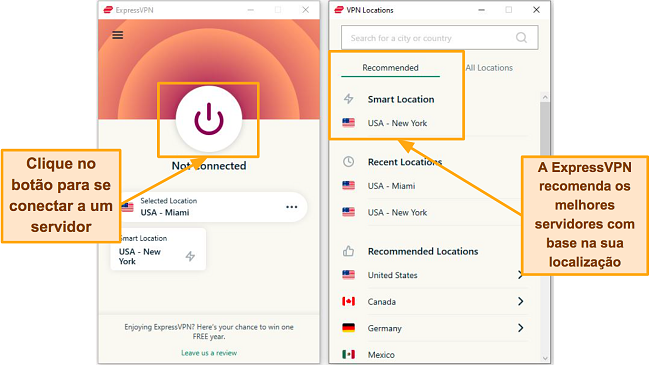Click the scrollbar down arrow in VPN Locations
650x365 pixels.
(x=545, y=358)
